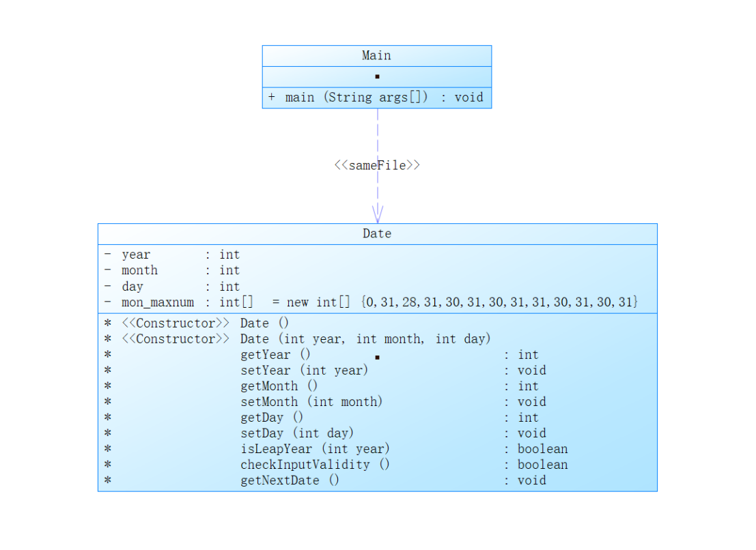
Task: Click the month : int attribute
Action: pyautogui.click(x=172, y=270)
